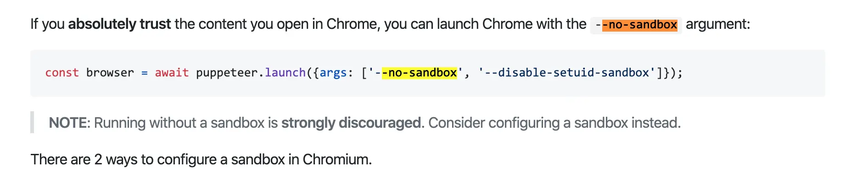
Task: Click the word Chromium in the last sentence
Action: [337, 159]
